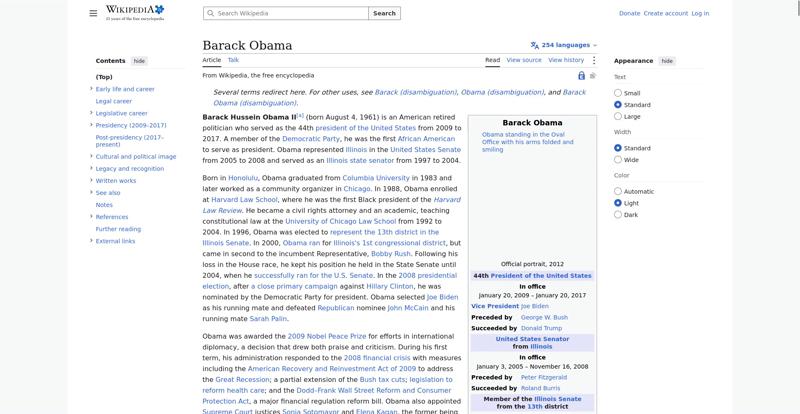Go to Legal career section
Screen dimensions: 800x414
[x=114, y=101]
